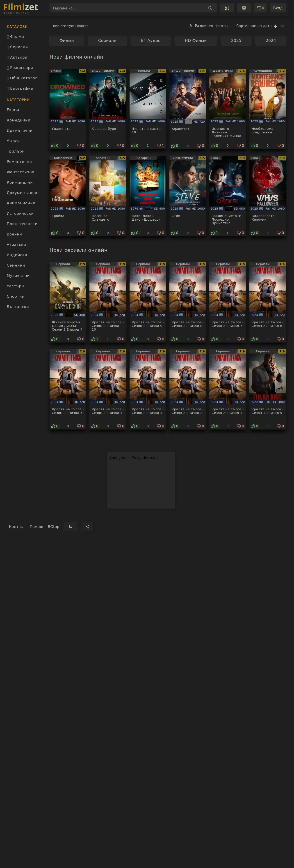
Task: Like the movie Удавената
Action: [55, 146]
